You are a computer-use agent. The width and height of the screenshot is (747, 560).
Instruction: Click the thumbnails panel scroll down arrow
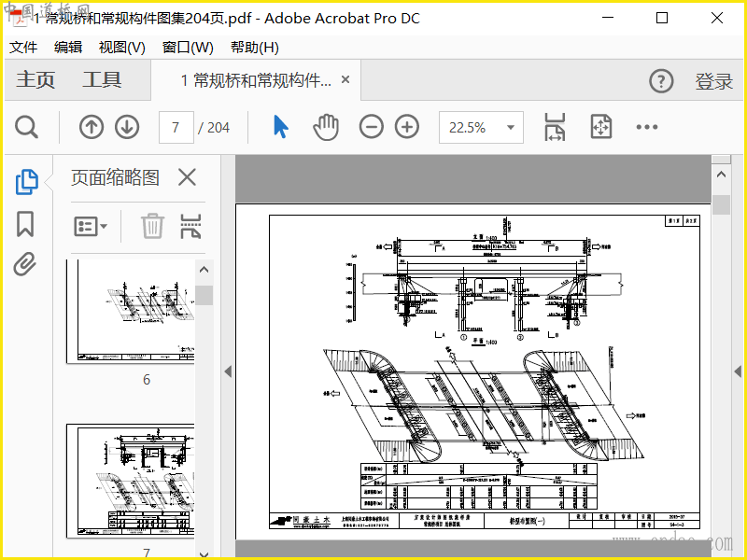pos(204,554)
